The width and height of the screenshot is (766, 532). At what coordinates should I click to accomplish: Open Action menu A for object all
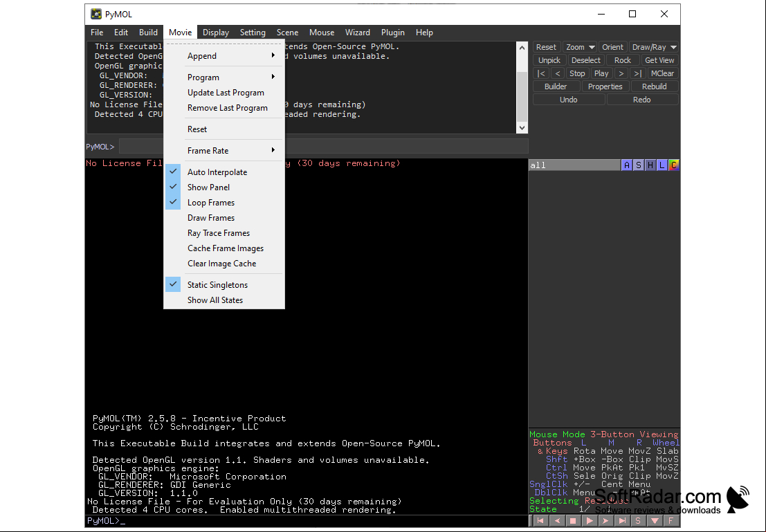pyautogui.click(x=626, y=165)
